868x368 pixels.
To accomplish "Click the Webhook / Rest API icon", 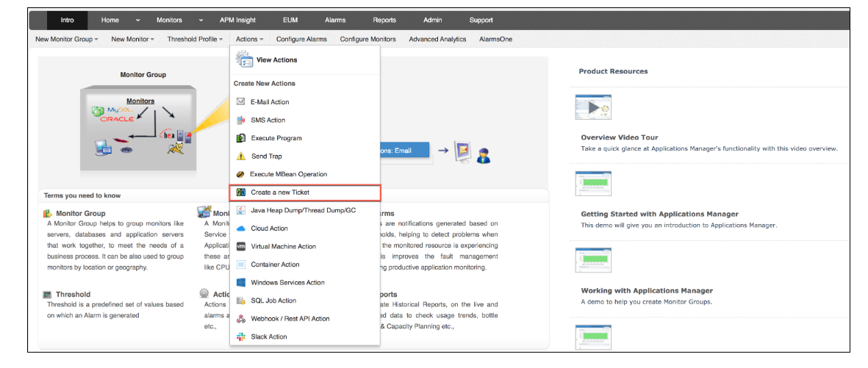I will (241, 319).
